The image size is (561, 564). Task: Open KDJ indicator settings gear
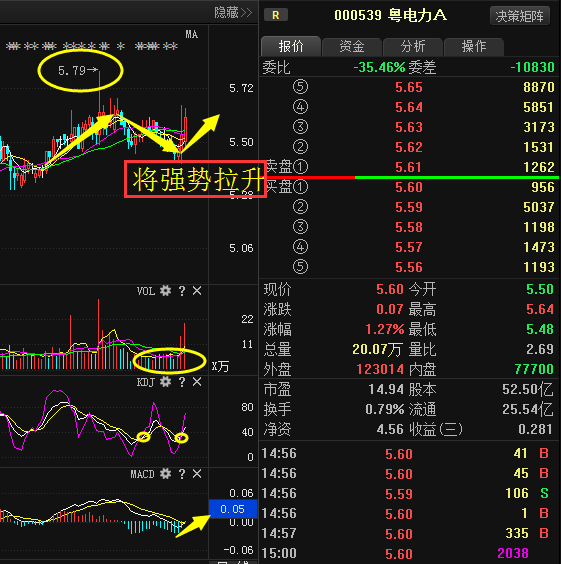pos(165,382)
